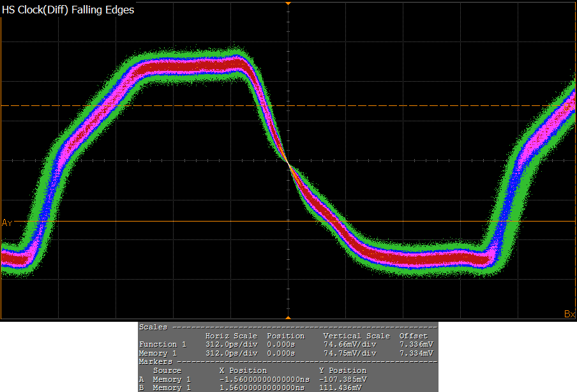Image resolution: width=577 pixels, height=392 pixels.
Task: Select marker A Y position -107.385mV
Action: [x=343, y=379]
